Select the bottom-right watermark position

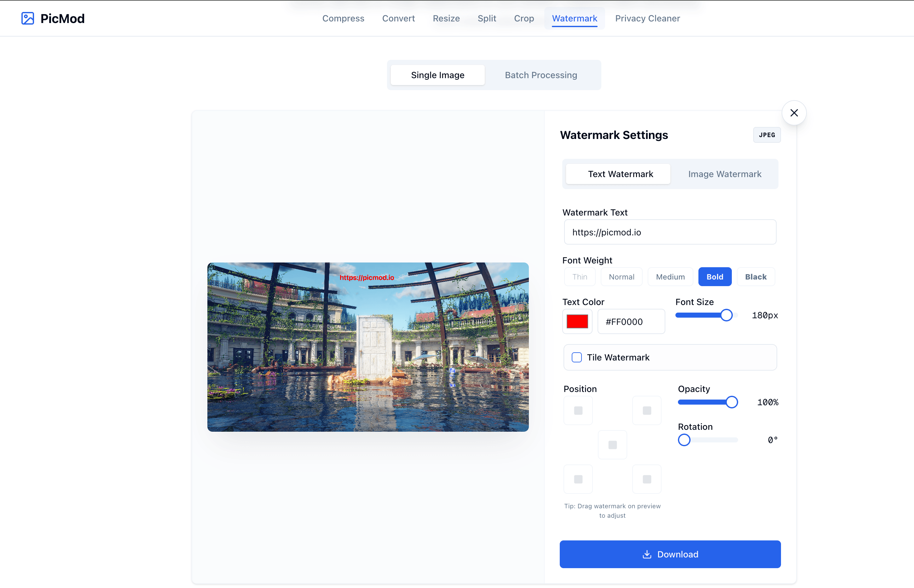pyautogui.click(x=646, y=479)
